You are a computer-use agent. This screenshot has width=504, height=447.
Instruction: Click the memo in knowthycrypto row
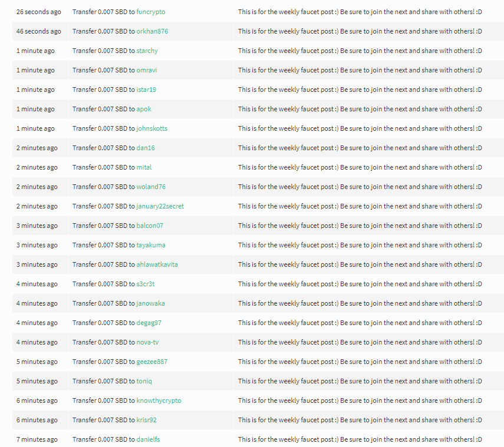click(360, 400)
